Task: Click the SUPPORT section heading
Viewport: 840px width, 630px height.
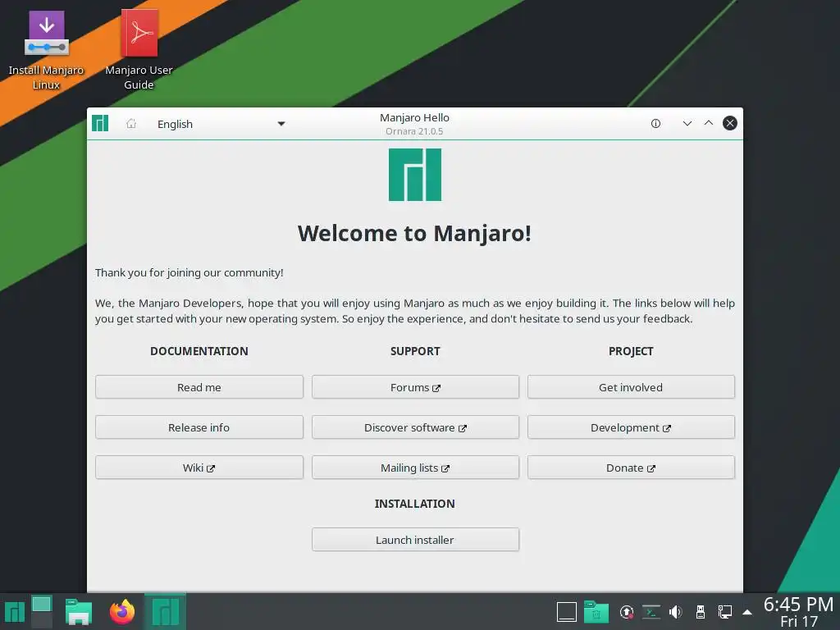Action: (415, 351)
